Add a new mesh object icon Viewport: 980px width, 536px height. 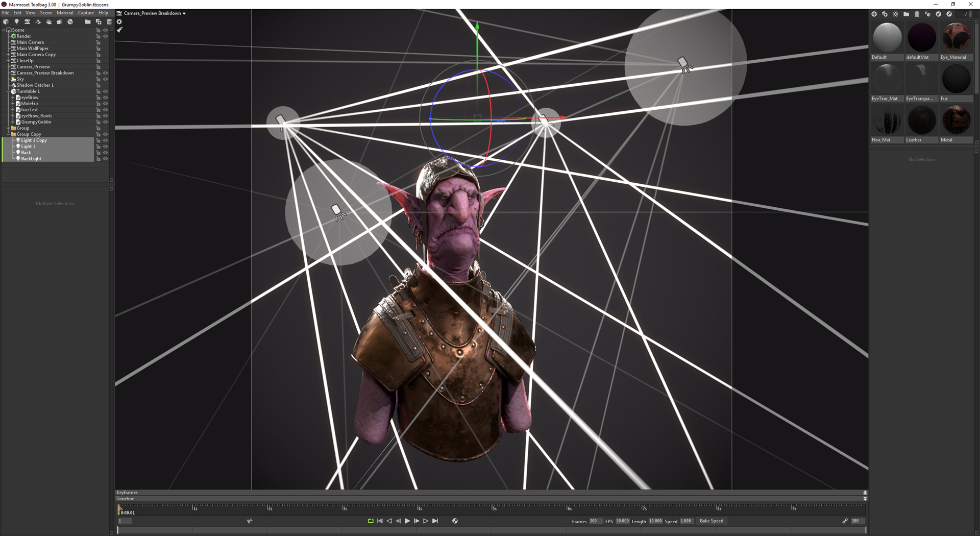click(x=6, y=22)
